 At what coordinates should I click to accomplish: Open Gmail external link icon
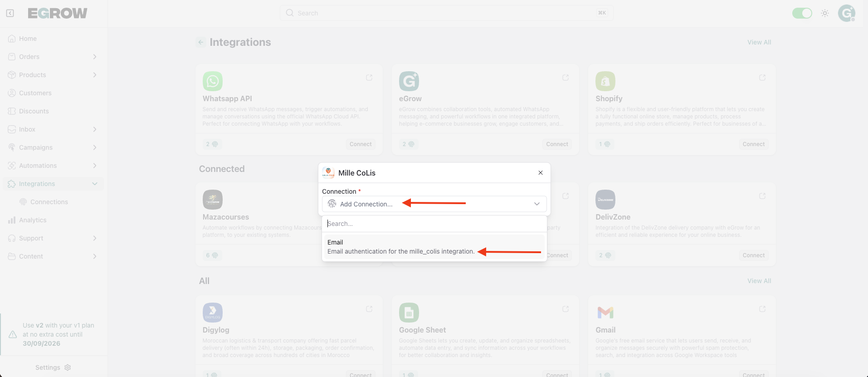762,309
